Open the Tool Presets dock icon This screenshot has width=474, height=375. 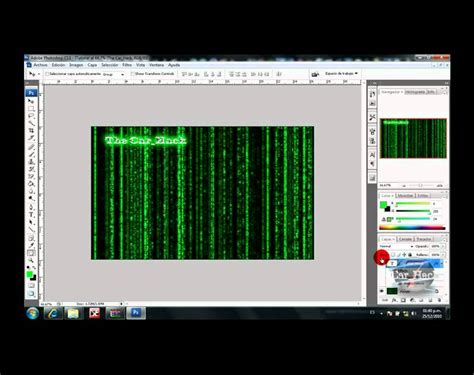[x=372, y=117]
